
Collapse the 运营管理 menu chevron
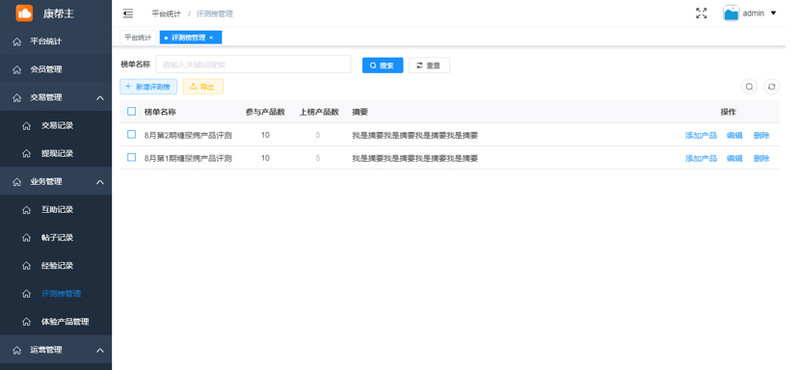coord(100,350)
